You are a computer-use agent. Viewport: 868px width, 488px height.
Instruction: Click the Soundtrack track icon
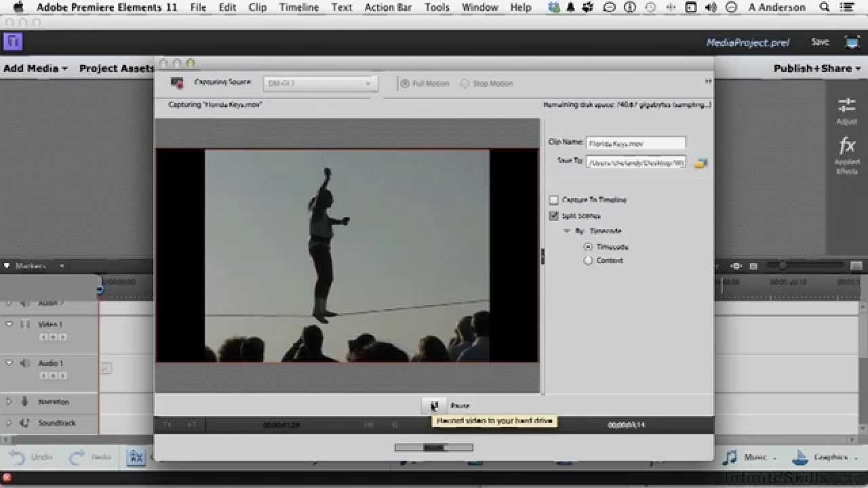[x=25, y=423]
